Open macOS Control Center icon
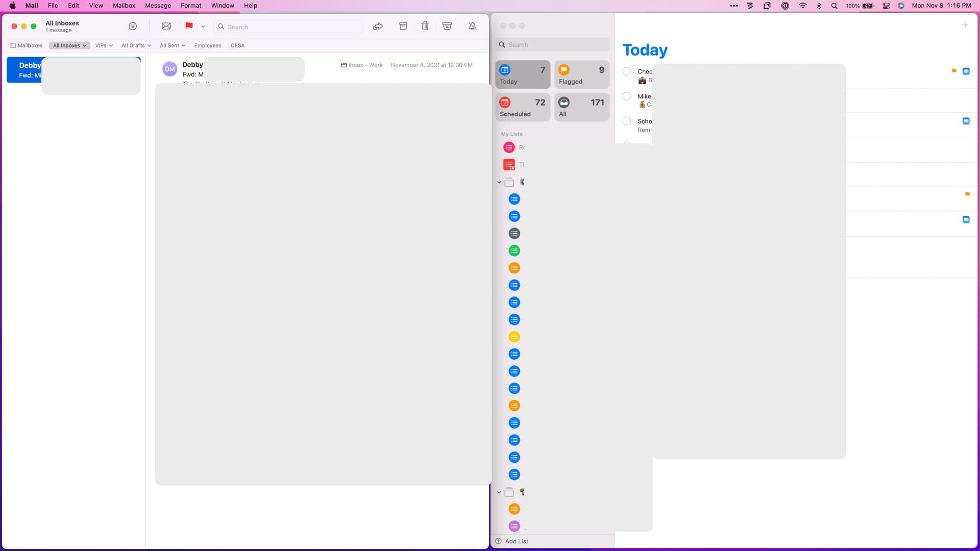Viewport: 980px width, 551px height. tap(886, 6)
